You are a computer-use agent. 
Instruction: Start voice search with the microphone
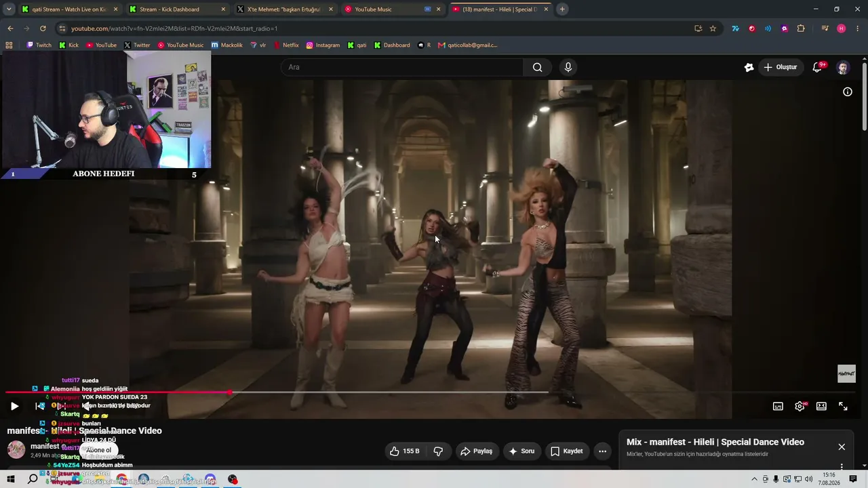click(x=568, y=67)
